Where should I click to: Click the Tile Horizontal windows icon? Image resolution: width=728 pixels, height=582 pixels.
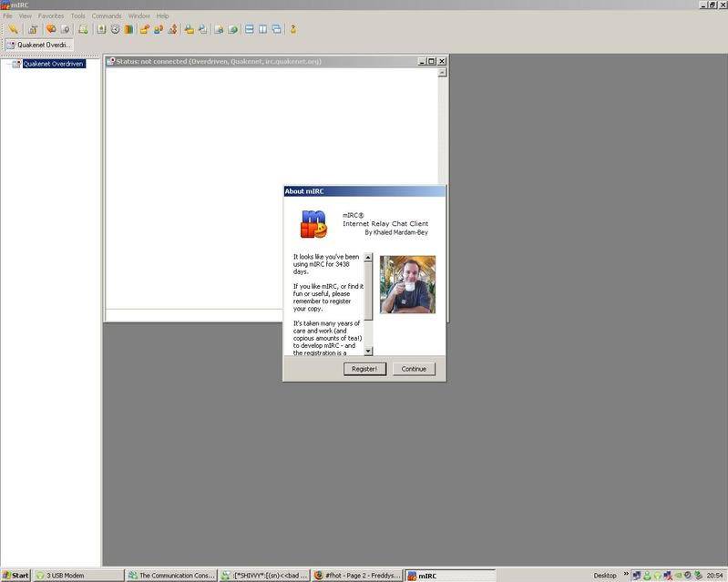coord(250,29)
